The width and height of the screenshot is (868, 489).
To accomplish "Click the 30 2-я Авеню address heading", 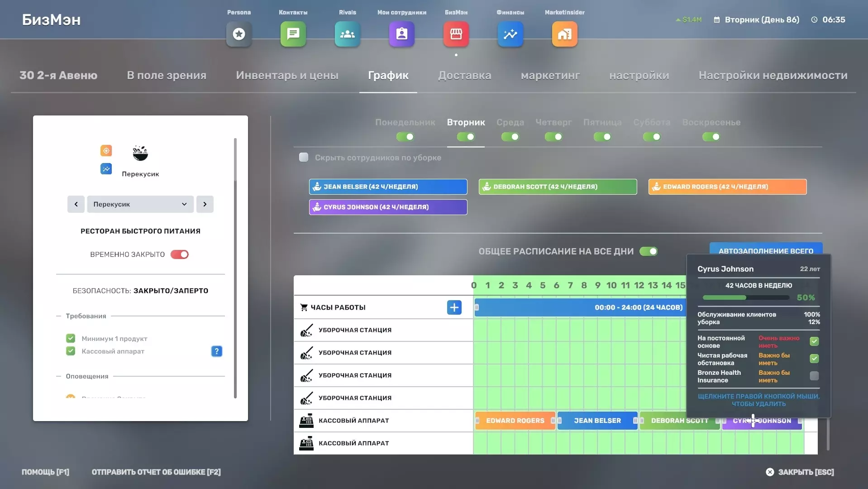I will 58,75.
